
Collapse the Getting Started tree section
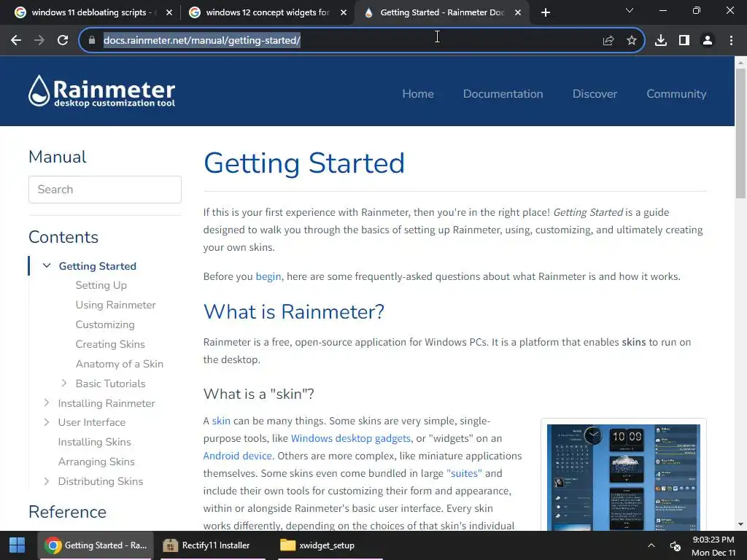click(x=47, y=265)
